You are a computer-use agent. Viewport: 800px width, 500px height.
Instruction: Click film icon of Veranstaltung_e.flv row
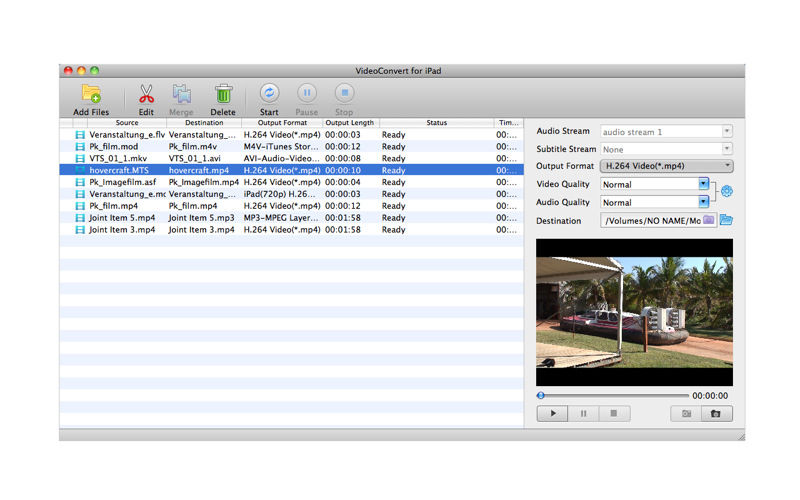[x=80, y=135]
